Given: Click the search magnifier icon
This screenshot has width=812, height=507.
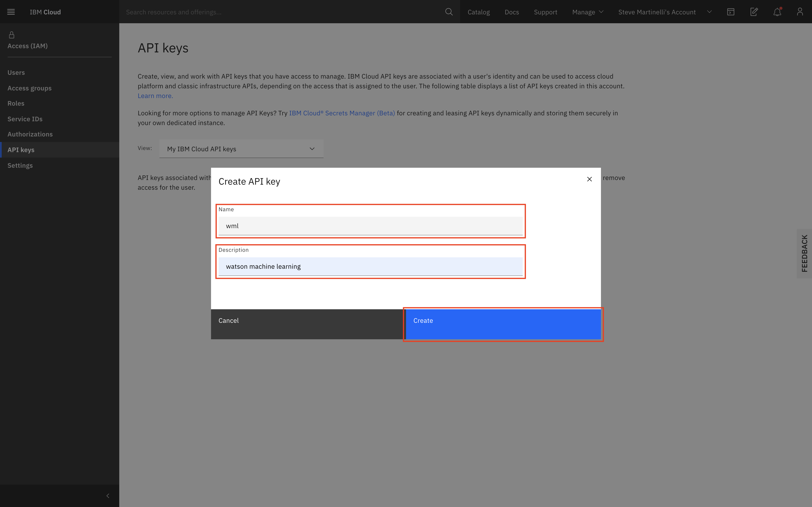Looking at the screenshot, I should pyautogui.click(x=449, y=12).
